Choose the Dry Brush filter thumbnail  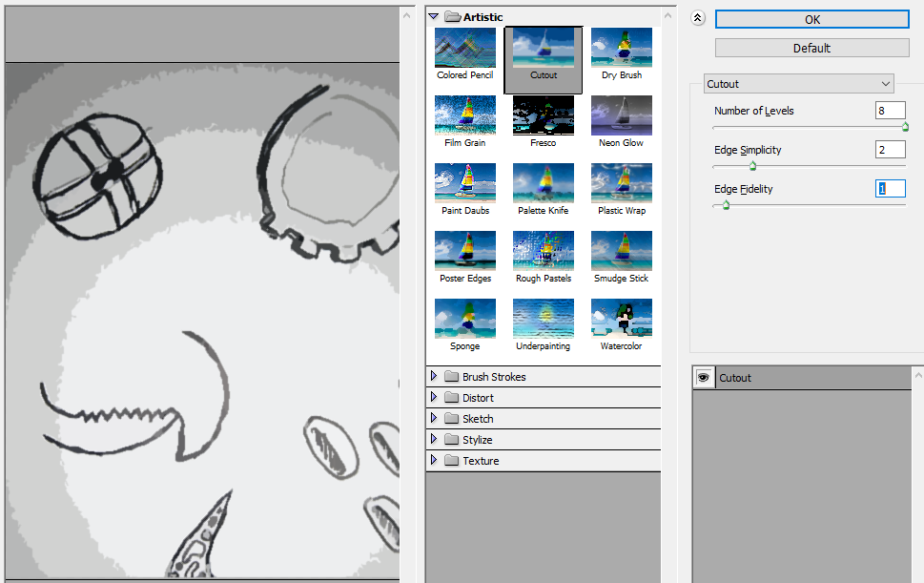(x=622, y=48)
